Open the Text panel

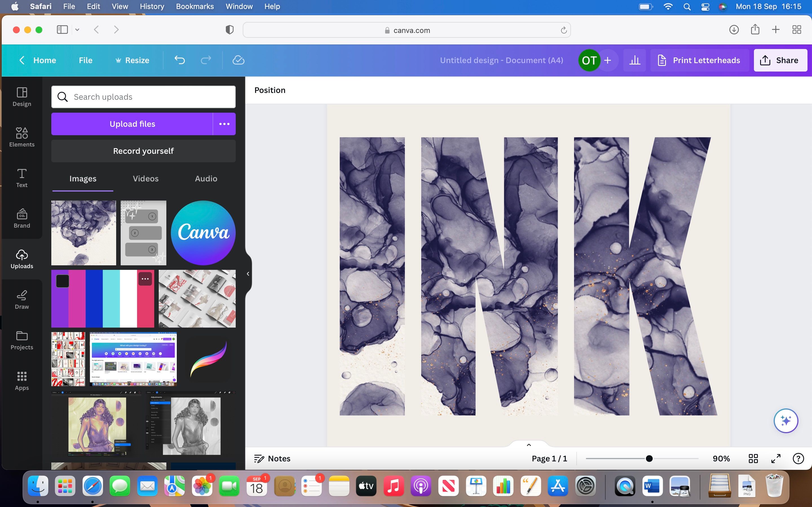[21, 178]
